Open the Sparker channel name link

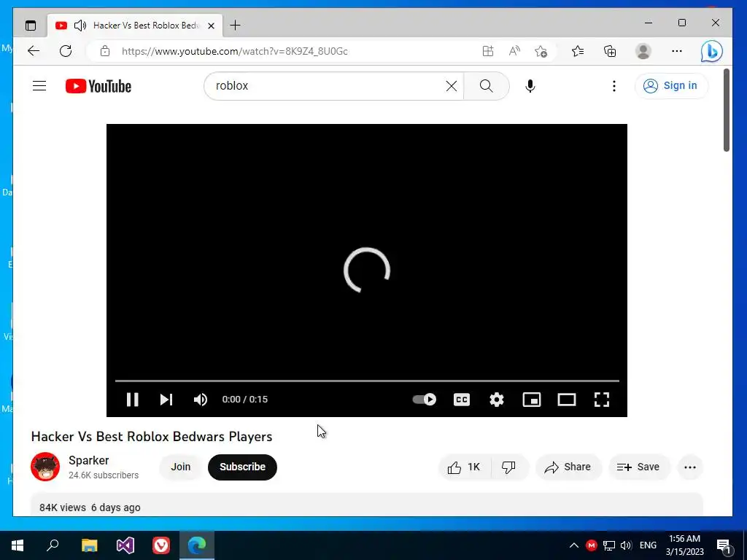[88, 461]
